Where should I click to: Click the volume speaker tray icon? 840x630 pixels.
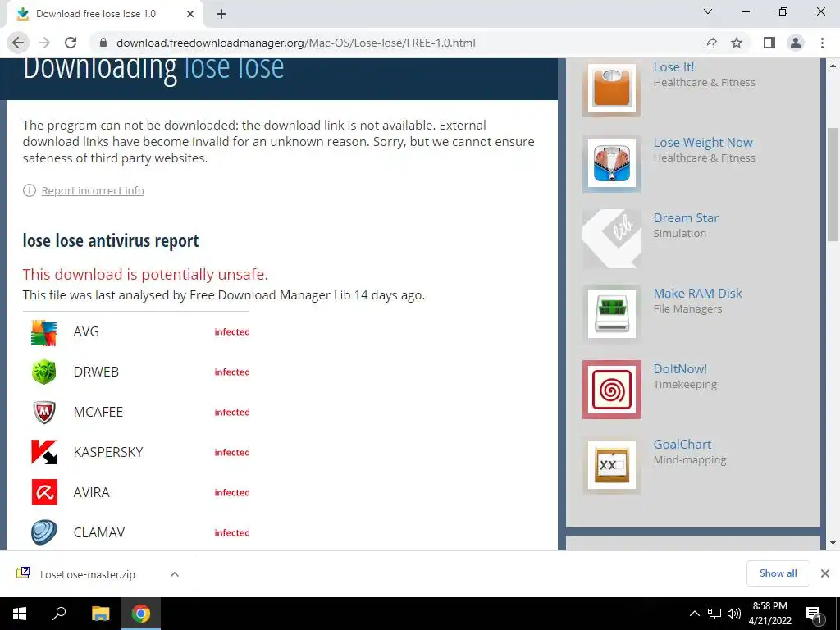coord(734,614)
